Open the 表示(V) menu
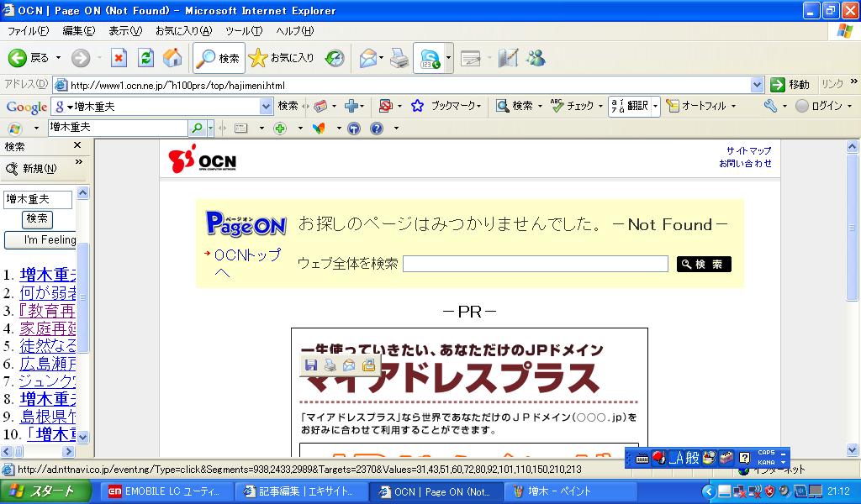Screen dimensions: 861x504 [125, 31]
